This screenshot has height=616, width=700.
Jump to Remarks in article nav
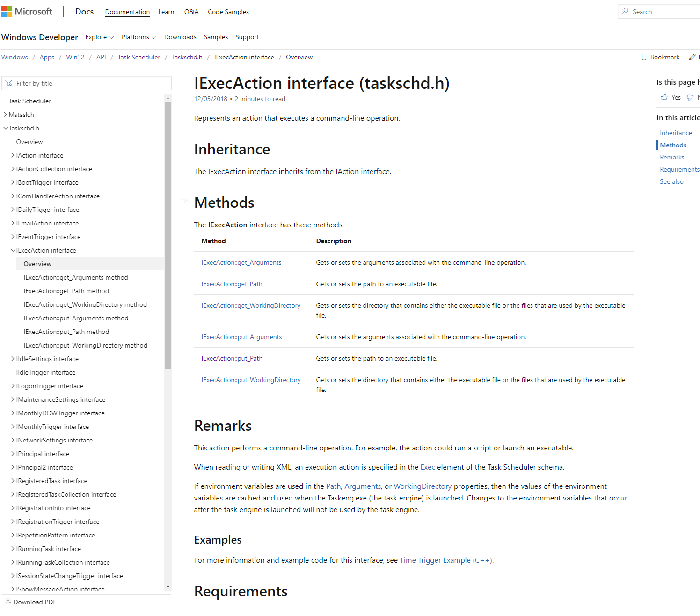672,157
